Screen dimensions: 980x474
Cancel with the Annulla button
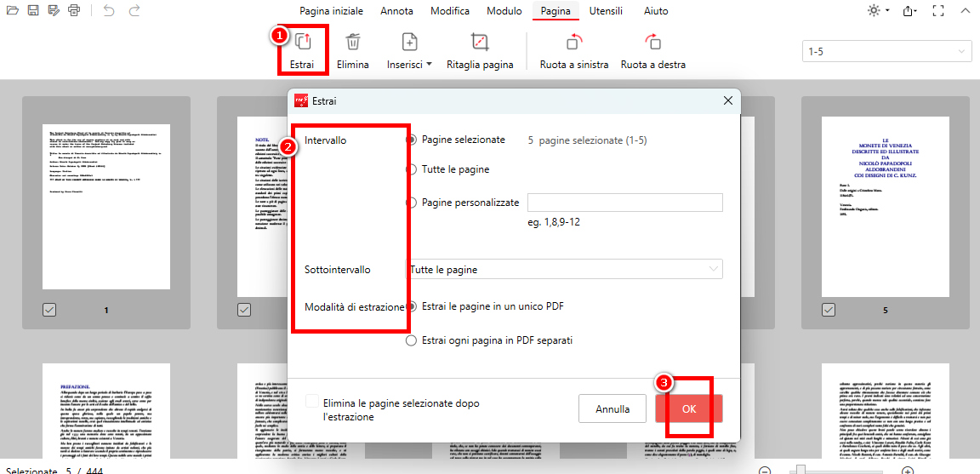(x=612, y=409)
